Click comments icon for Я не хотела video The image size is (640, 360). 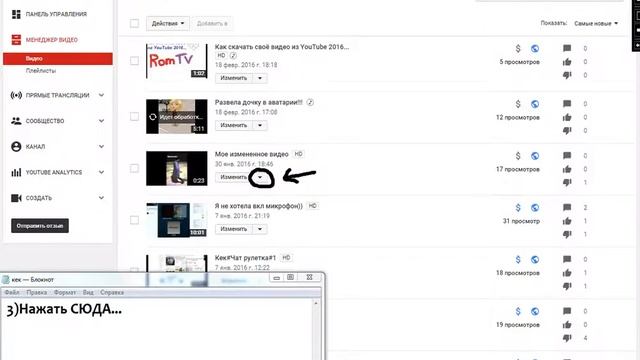(x=567, y=207)
